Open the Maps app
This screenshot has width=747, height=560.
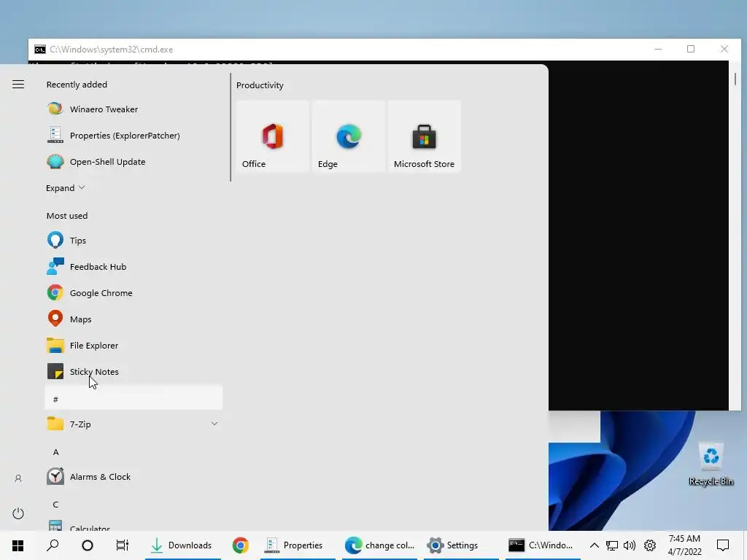(133, 319)
